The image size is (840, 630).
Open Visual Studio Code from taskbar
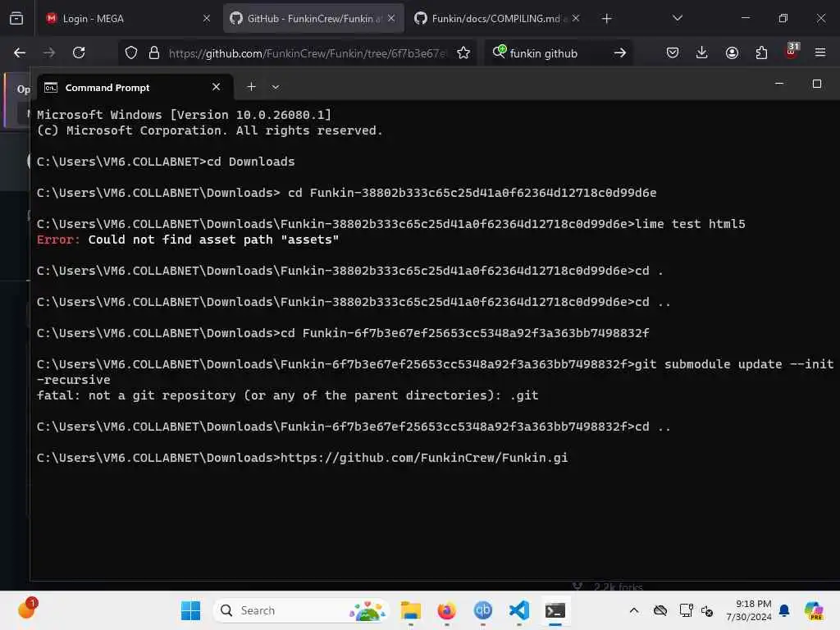[519, 610]
